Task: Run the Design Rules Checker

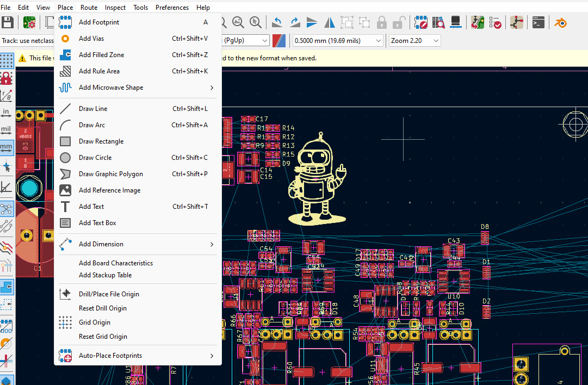Action: pyautogui.click(x=495, y=22)
